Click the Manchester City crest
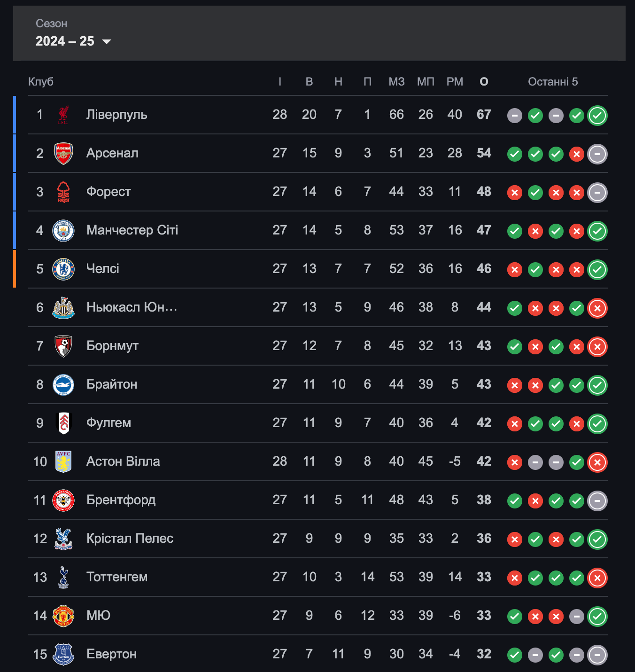The width and height of the screenshot is (635, 672). point(63,230)
